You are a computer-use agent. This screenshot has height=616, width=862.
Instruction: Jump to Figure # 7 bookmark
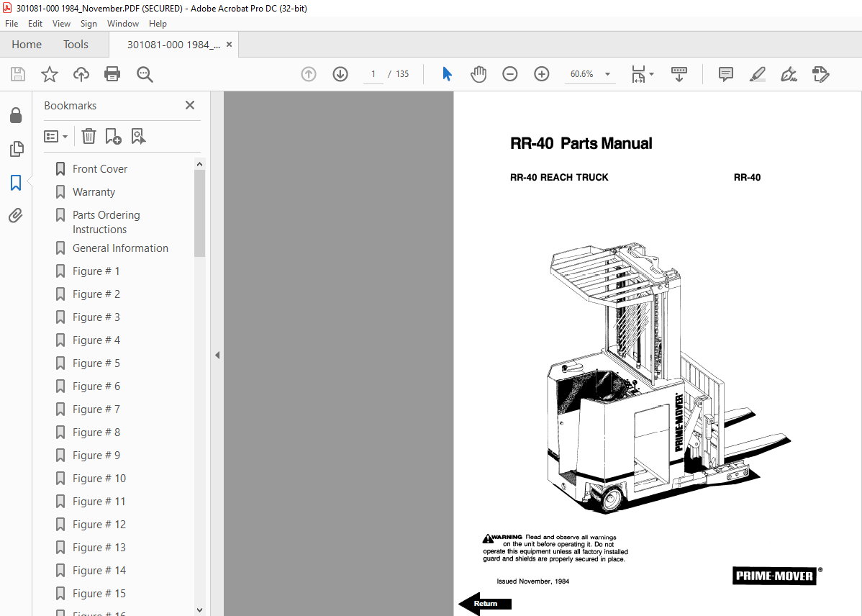(x=96, y=409)
